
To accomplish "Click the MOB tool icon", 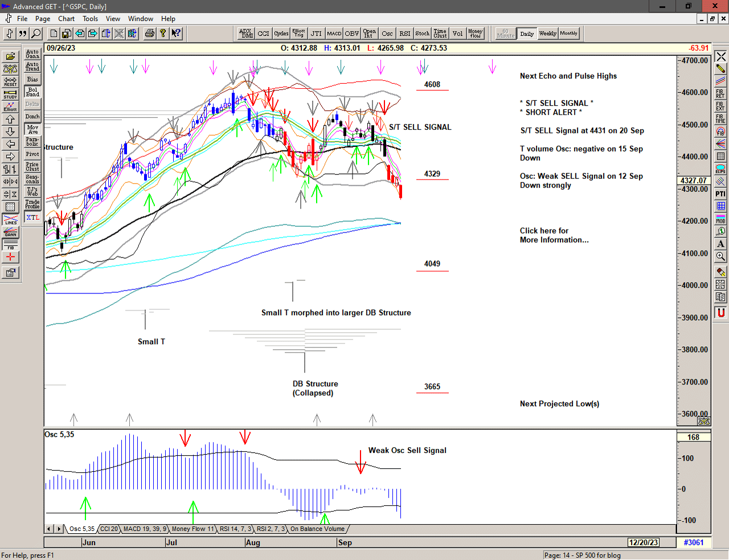I will (720, 219).
